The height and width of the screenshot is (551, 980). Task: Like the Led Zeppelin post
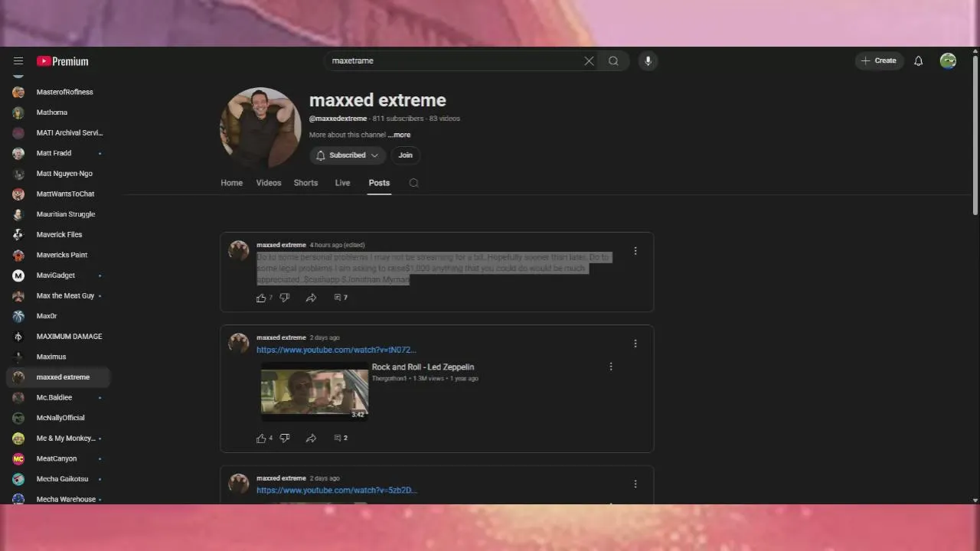point(261,439)
